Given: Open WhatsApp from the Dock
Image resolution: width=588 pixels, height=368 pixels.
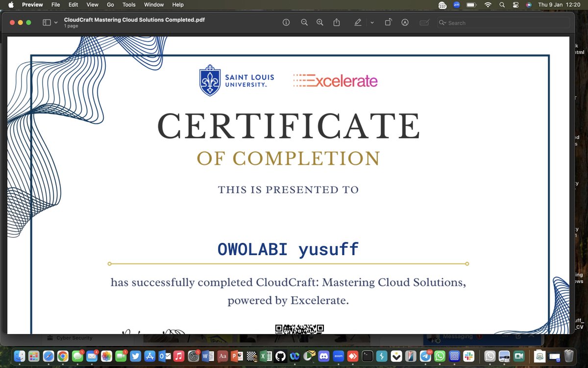Looking at the screenshot, I should (440, 356).
